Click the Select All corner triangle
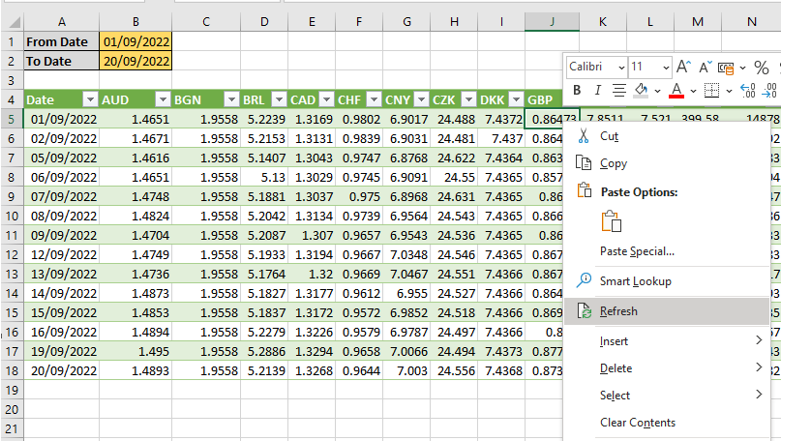The width and height of the screenshot is (786, 443). point(14,22)
